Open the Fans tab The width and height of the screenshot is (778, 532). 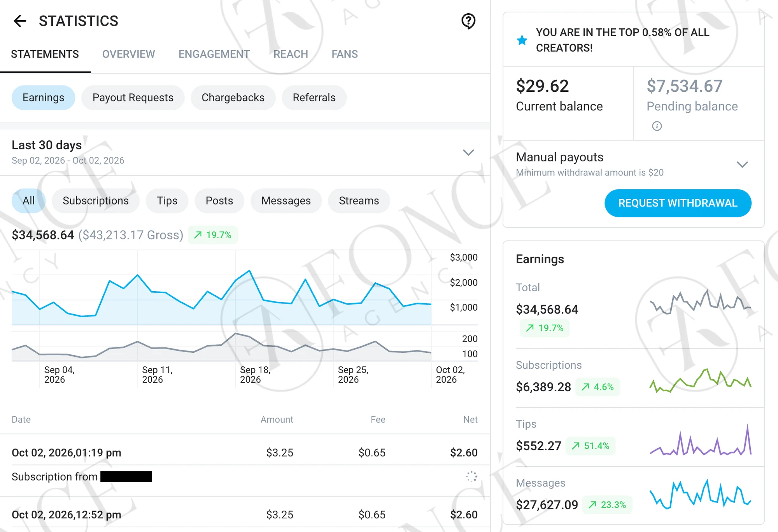(x=345, y=54)
